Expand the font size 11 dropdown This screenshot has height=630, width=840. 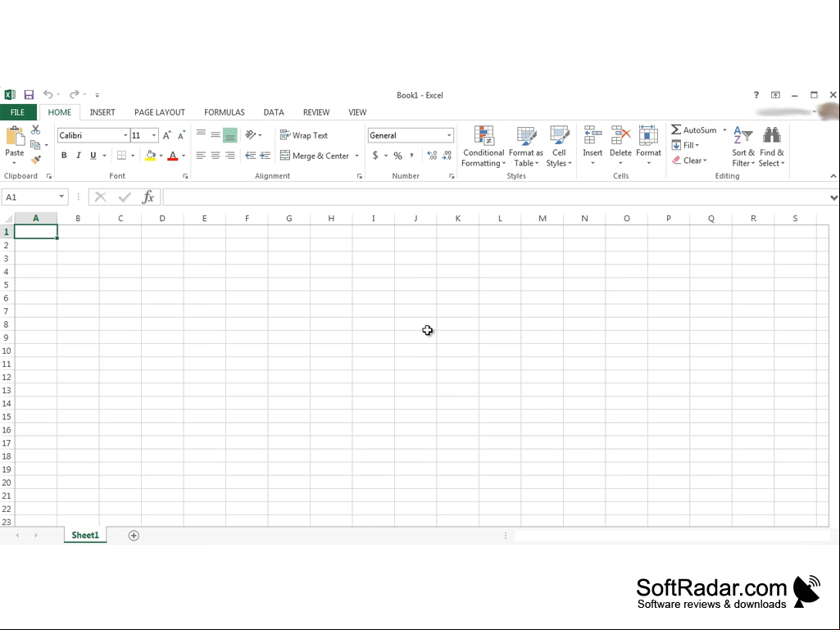tap(154, 135)
